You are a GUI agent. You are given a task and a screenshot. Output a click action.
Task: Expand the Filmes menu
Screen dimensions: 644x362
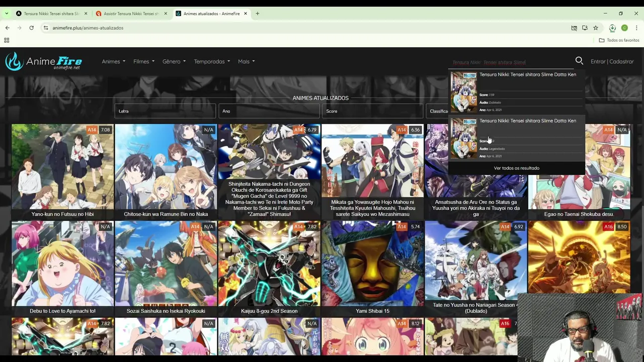click(x=144, y=61)
